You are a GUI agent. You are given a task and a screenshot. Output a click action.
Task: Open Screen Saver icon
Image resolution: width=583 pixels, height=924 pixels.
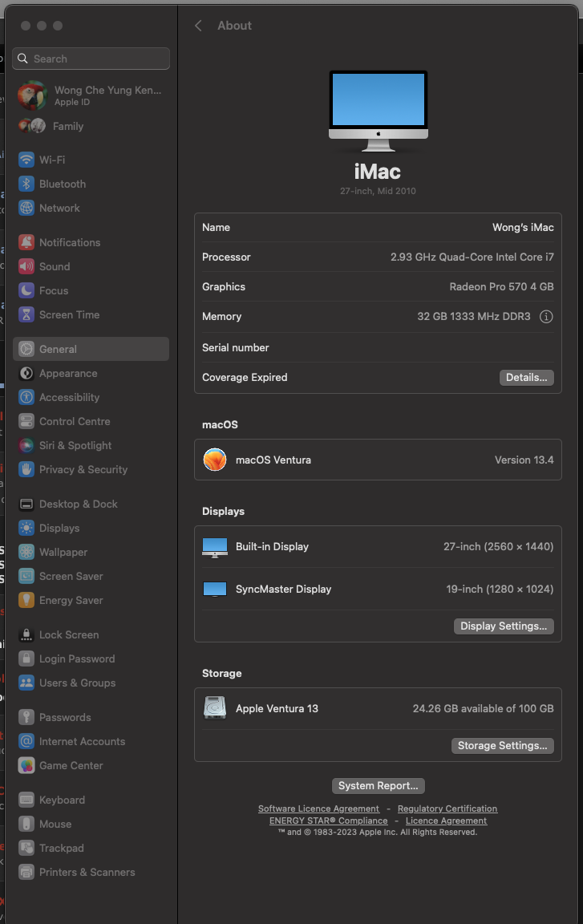click(x=26, y=577)
